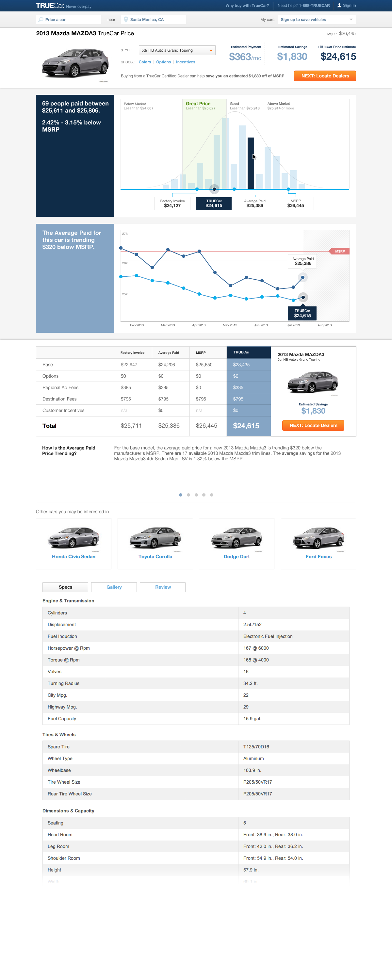Open Toyota Corolla car card
Viewport: 392px width, 980px height.
155,543
